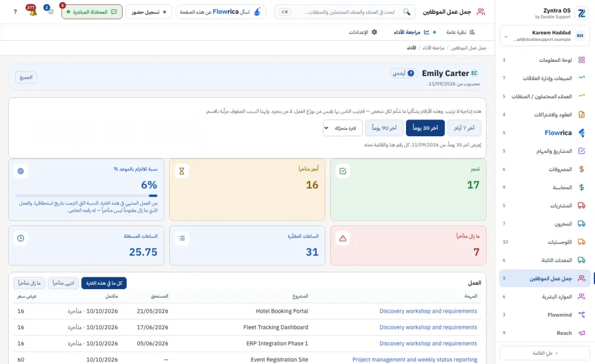Open Discovery workshop link for ERP Integration Phase 1

click(x=428, y=344)
